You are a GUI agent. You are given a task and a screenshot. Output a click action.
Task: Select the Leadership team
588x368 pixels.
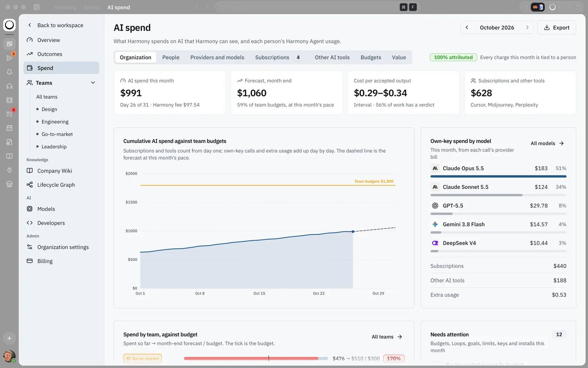coord(54,147)
